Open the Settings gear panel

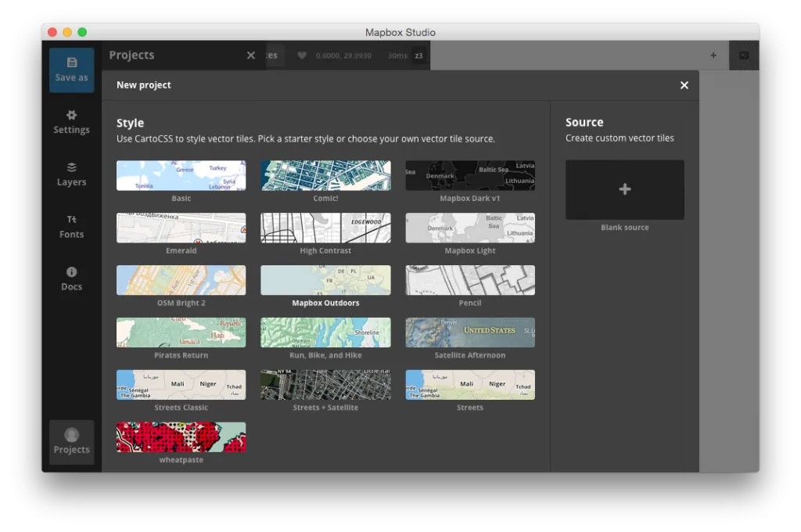71,122
